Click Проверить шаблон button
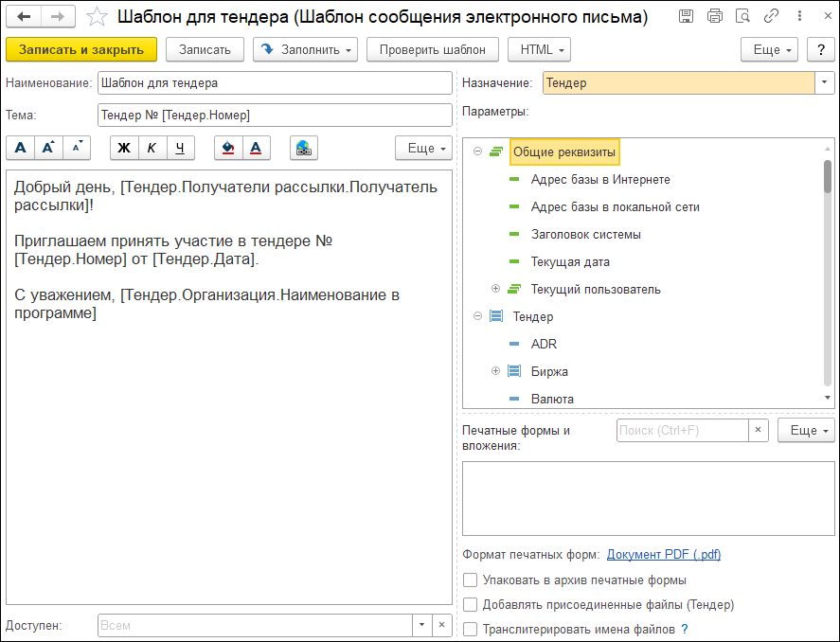This screenshot has width=840, height=642. coord(433,50)
